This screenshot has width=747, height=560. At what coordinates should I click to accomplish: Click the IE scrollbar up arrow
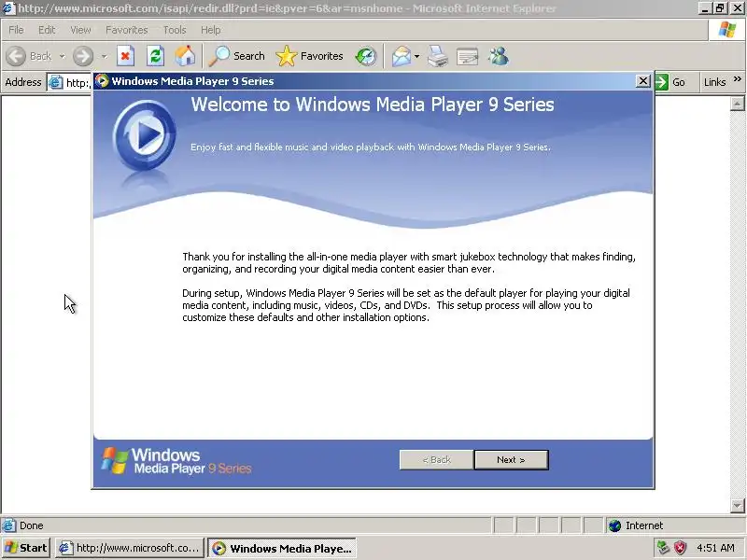pos(737,104)
